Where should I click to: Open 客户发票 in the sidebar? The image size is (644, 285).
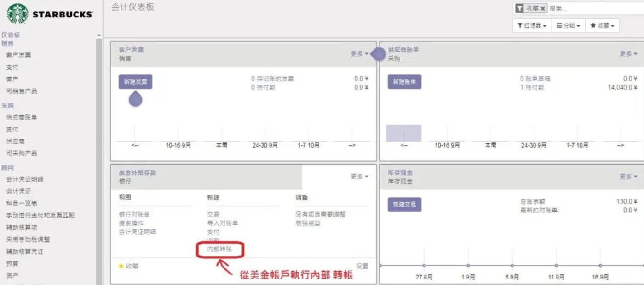[19, 55]
